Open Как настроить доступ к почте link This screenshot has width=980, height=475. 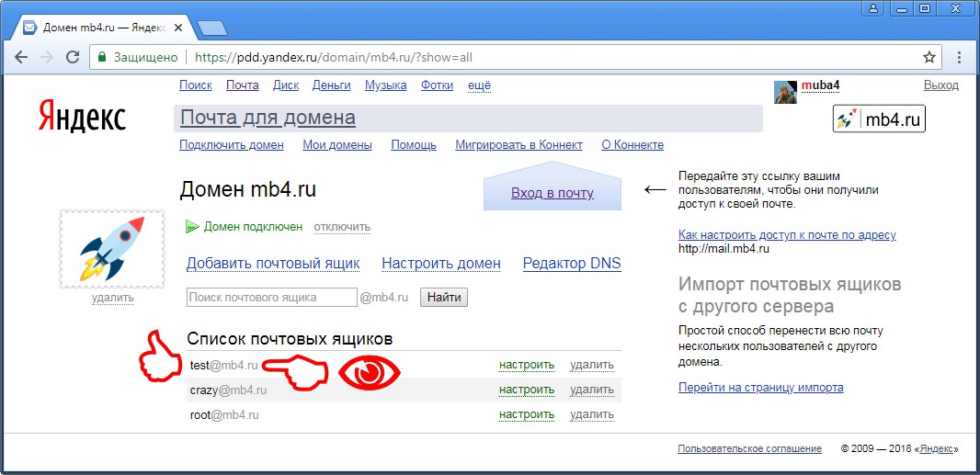tap(787, 235)
